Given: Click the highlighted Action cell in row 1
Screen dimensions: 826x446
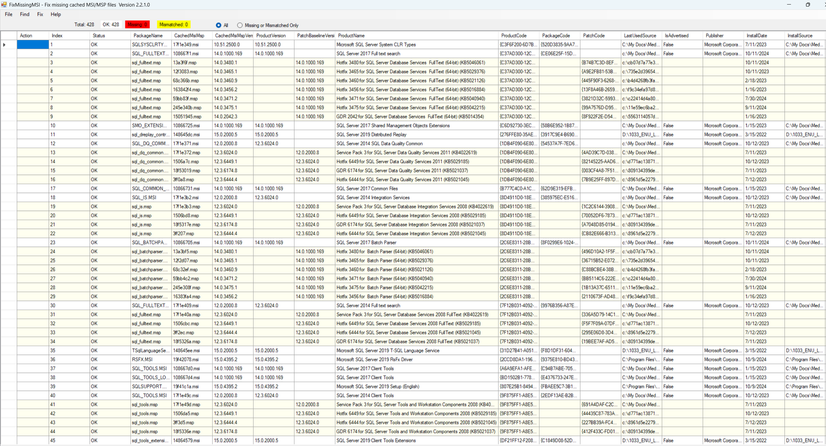Looking at the screenshot, I should [33, 45].
